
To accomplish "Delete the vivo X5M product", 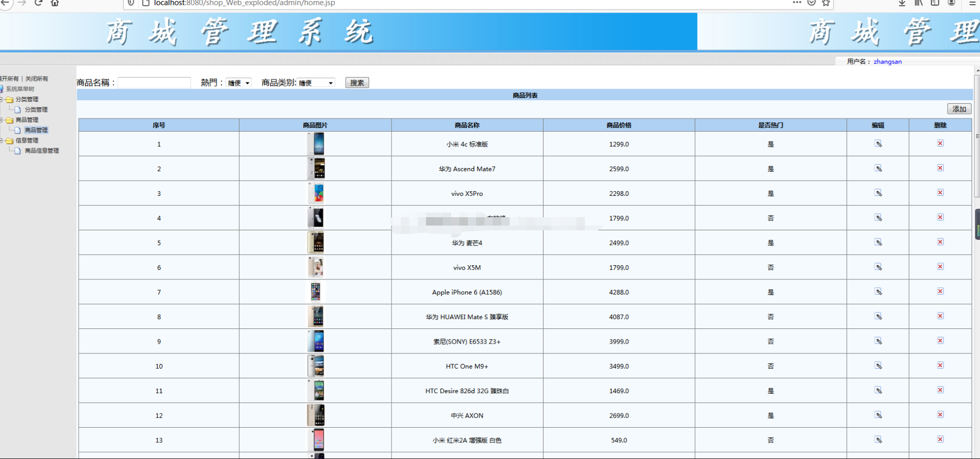I will click(940, 266).
